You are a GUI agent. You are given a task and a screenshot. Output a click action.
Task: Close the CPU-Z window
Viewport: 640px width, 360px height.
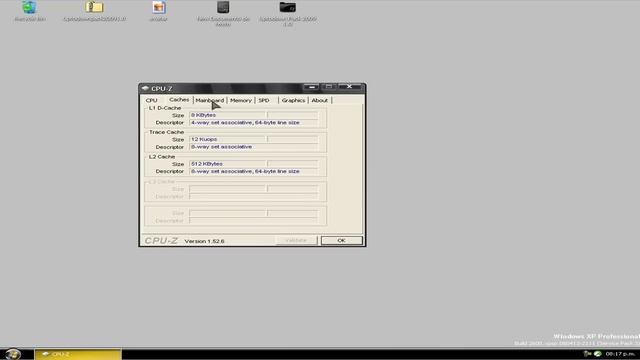(349, 87)
